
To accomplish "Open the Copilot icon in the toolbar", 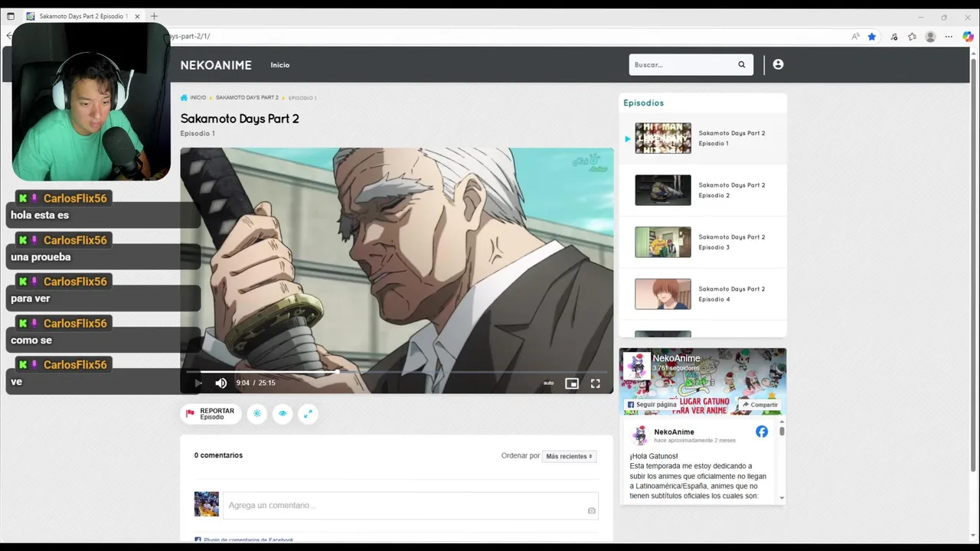I will point(968,36).
